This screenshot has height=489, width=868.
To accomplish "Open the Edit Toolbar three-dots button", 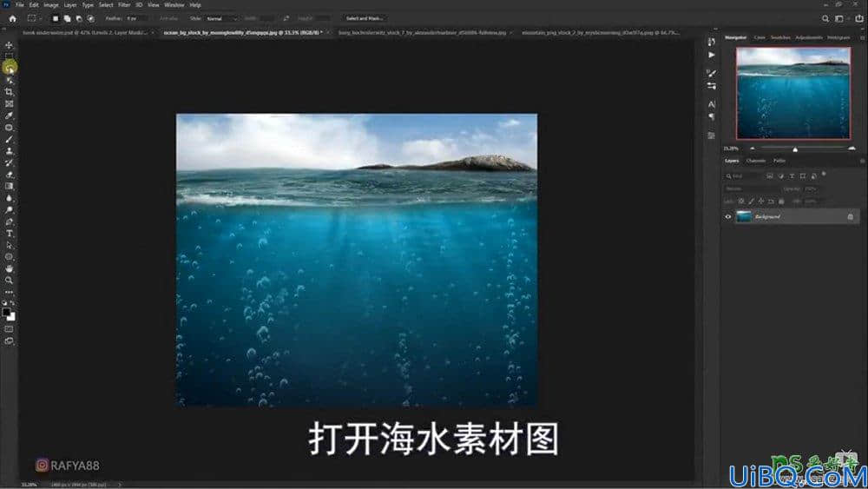I will 9,292.
